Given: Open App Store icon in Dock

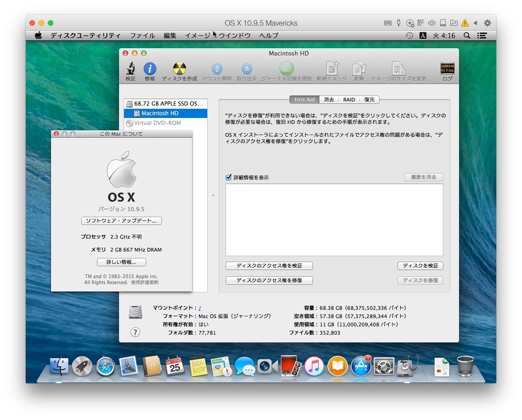Looking at the screenshot, I should 361,366.
